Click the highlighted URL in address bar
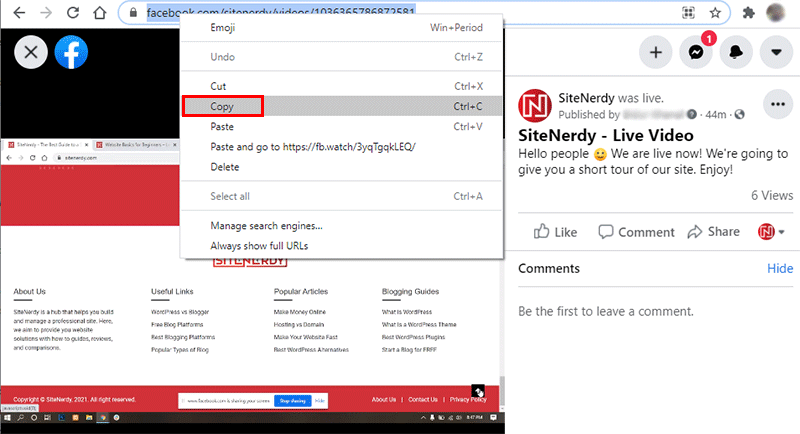Image resolution: width=800 pixels, height=434 pixels. [x=281, y=12]
